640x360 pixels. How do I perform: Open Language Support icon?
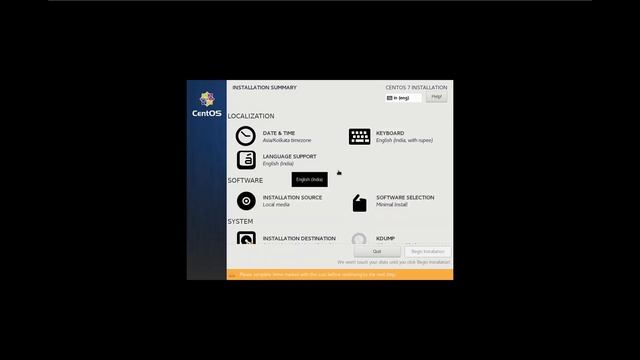(x=246, y=160)
